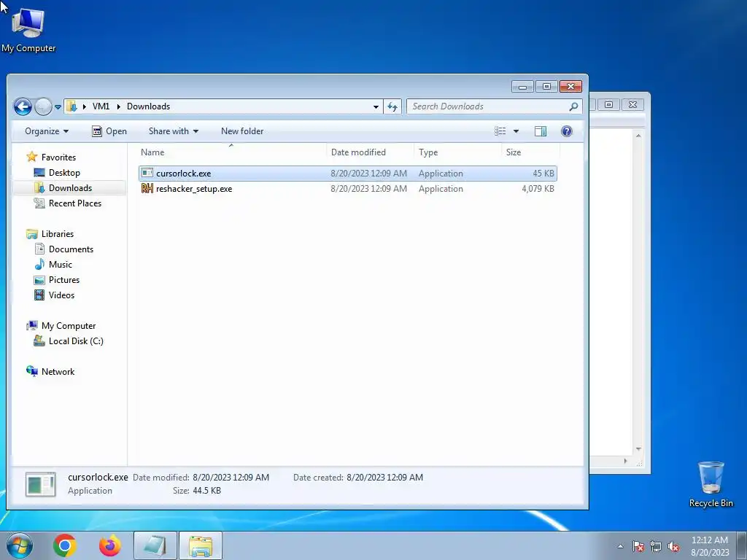Open My Computer desktop icon
This screenshot has height=560, width=747.
[x=28, y=28]
